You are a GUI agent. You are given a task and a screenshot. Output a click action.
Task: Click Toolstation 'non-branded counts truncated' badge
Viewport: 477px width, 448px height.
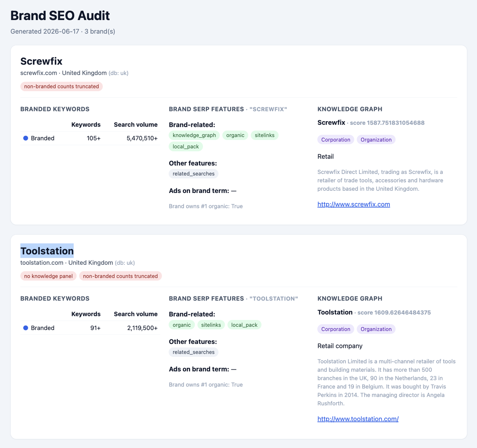click(121, 276)
